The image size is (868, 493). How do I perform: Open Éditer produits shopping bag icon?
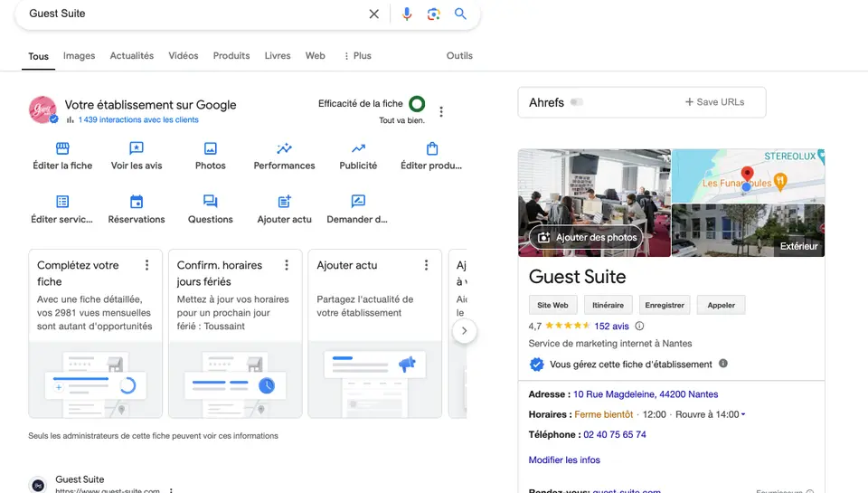(432, 148)
